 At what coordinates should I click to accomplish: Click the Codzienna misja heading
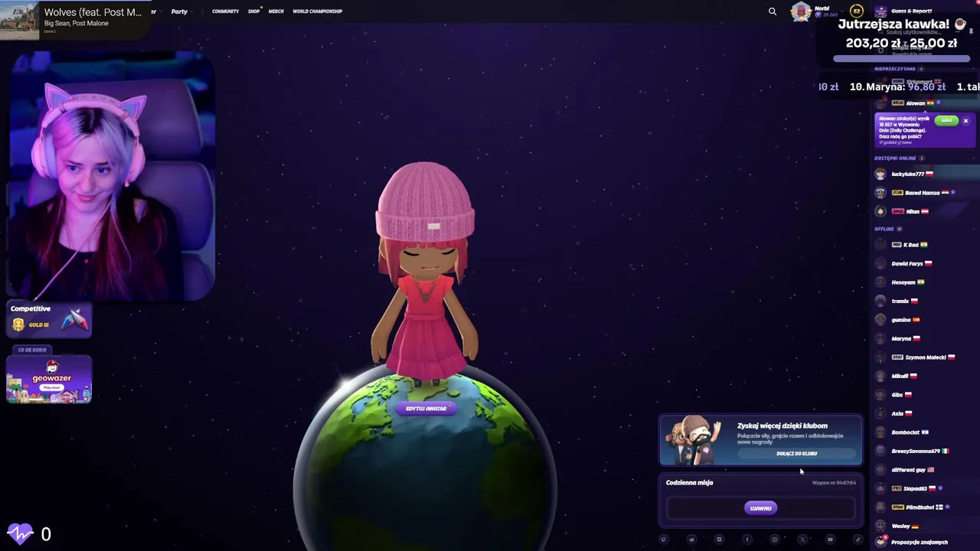click(689, 483)
